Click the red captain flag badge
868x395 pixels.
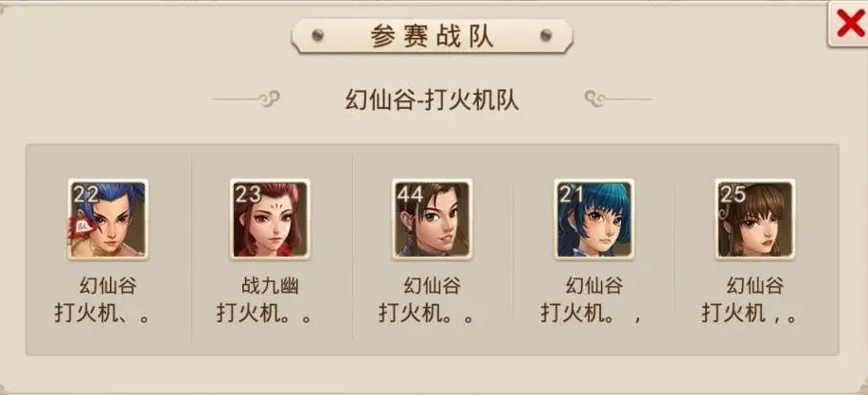point(80,229)
